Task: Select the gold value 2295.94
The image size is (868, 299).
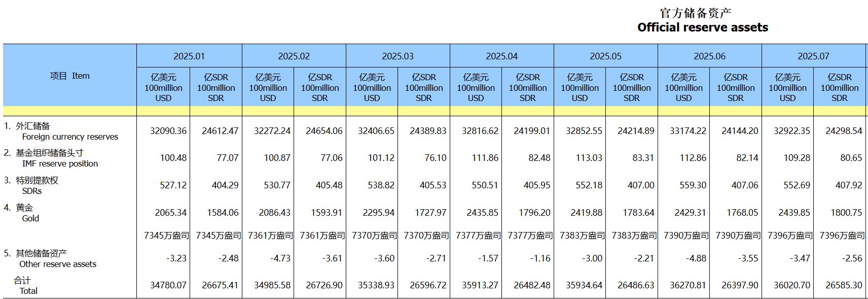Action: (378, 213)
